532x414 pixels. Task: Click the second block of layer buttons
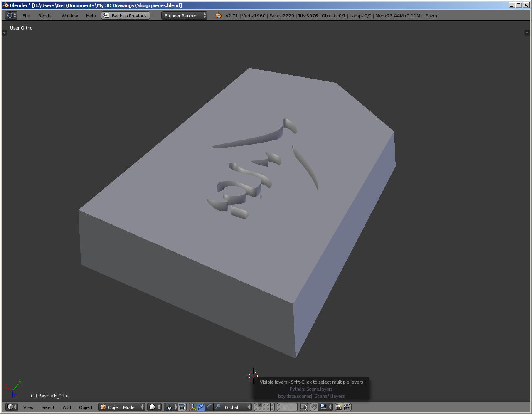click(x=287, y=407)
